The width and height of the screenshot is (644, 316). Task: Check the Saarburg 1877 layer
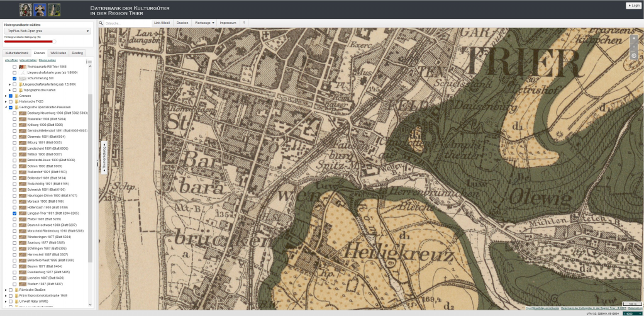pyautogui.click(x=15, y=242)
